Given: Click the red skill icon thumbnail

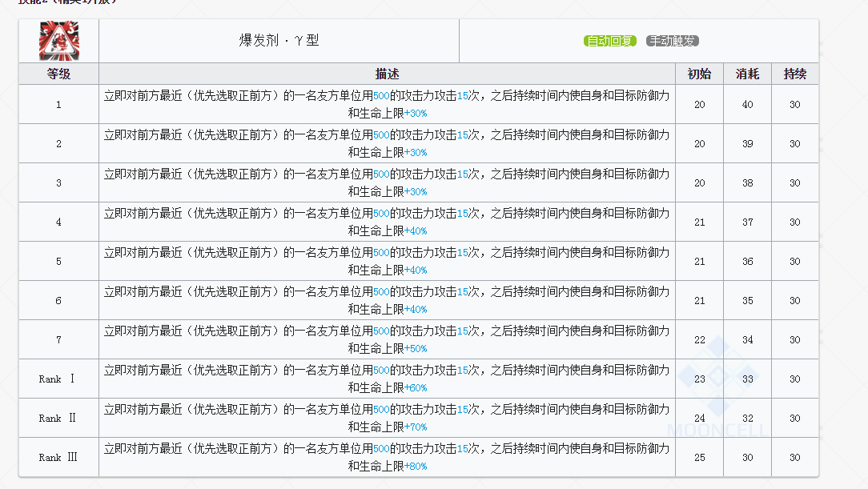Looking at the screenshot, I should [58, 41].
